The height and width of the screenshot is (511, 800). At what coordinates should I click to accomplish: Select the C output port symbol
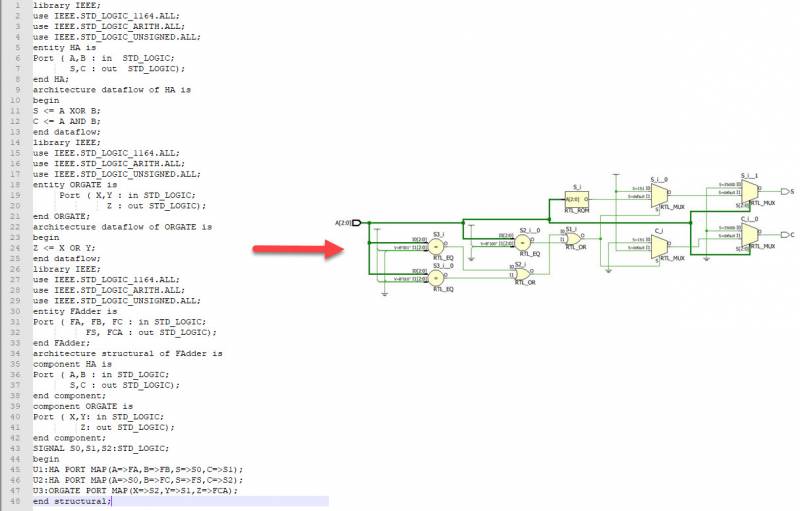[x=783, y=234]
